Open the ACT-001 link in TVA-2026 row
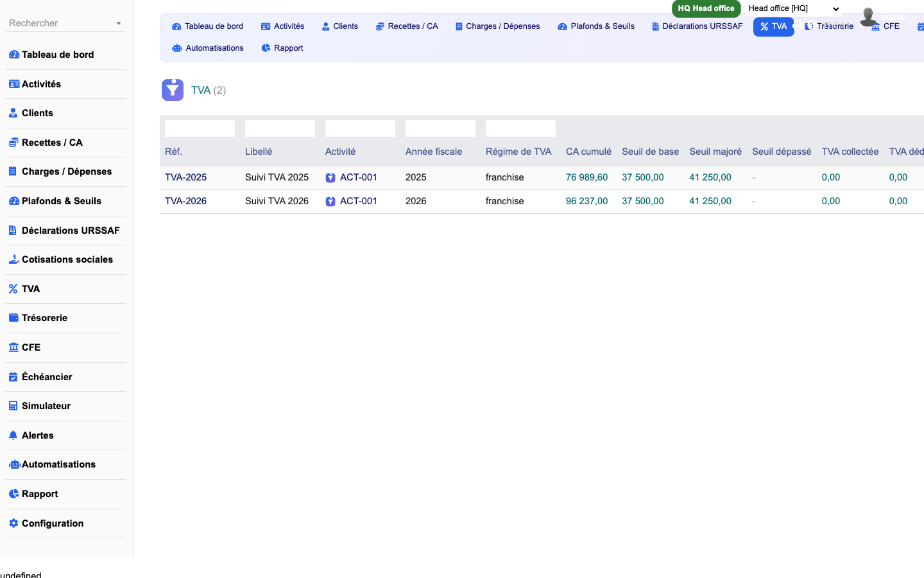 pos(358,201)
